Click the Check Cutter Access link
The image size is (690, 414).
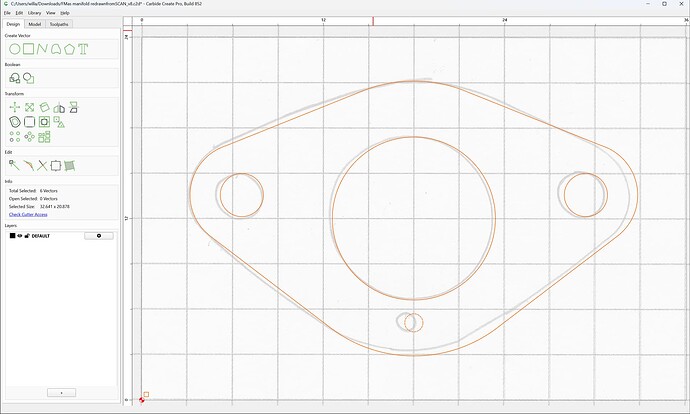pos(28,214)
